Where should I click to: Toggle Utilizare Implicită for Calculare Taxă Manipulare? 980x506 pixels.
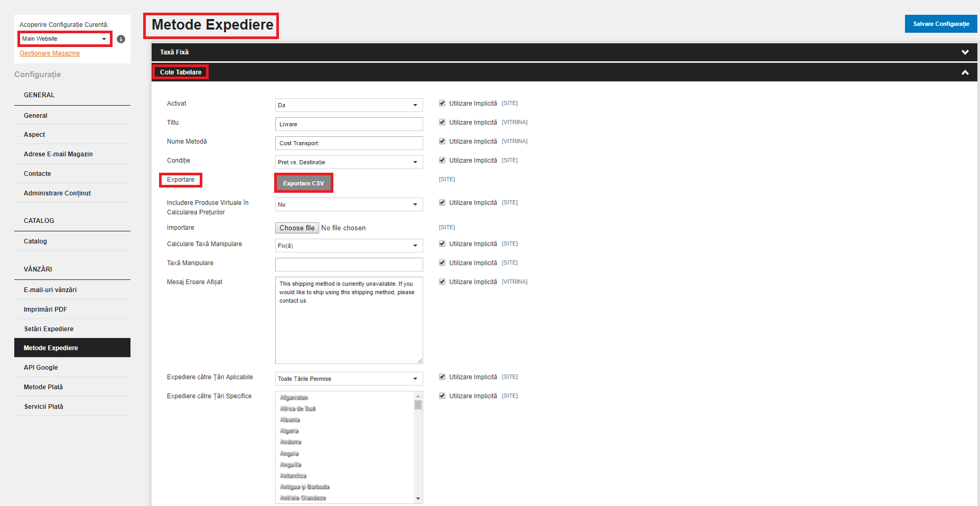pyautogui.click(x=442, y=243)
